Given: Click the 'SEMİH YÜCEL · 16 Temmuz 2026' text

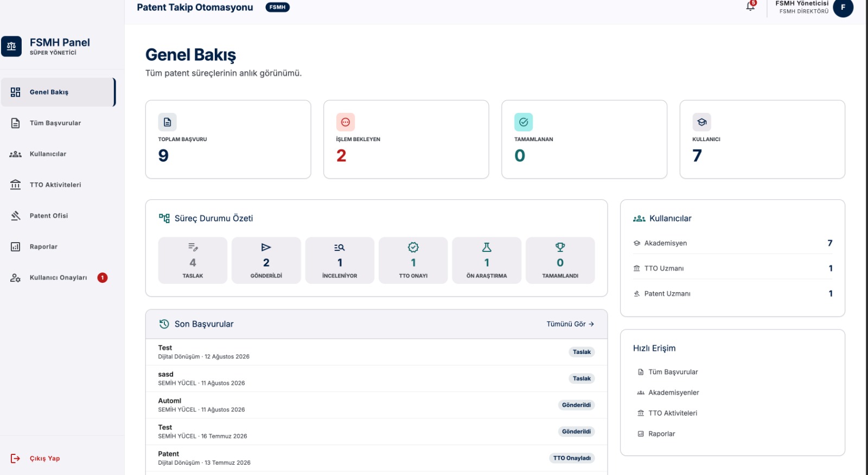Looking at the screenshot, I should (202, 436).
